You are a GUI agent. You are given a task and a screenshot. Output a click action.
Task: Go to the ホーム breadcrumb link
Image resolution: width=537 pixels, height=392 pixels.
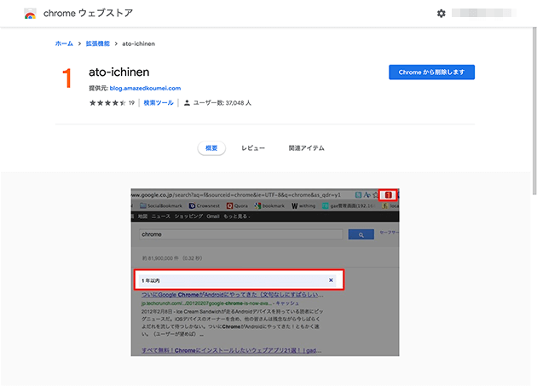click(x=64, y=43)
